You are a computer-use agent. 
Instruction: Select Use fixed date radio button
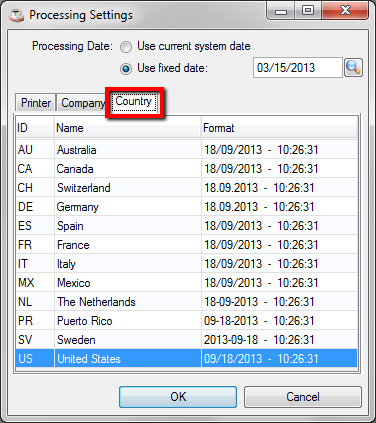pos(126,69)
